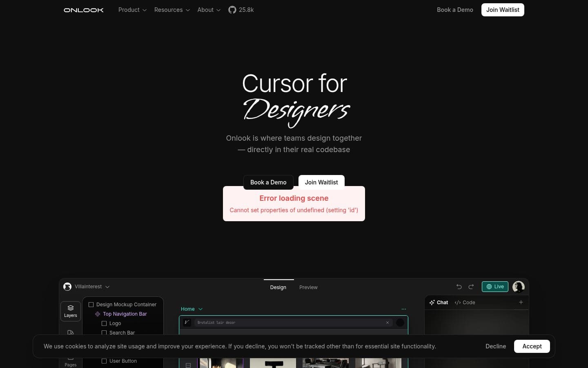Clear the Brutalist lair decor search field
This screenshot has height=368, width=588.
[388, 323]
